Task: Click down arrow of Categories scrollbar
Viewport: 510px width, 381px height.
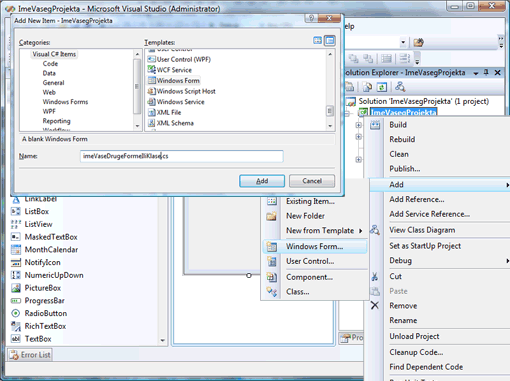Action: 137,126
